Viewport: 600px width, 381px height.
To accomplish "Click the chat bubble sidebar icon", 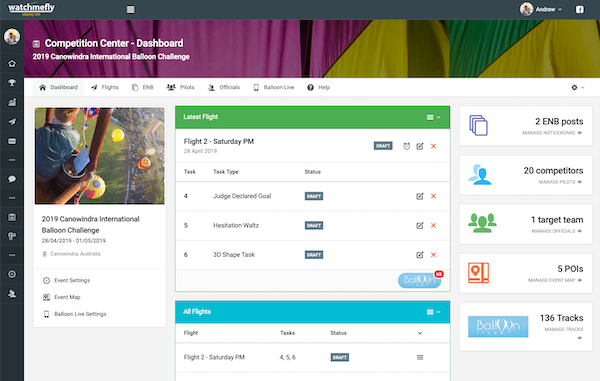I will tap(12, 179).
